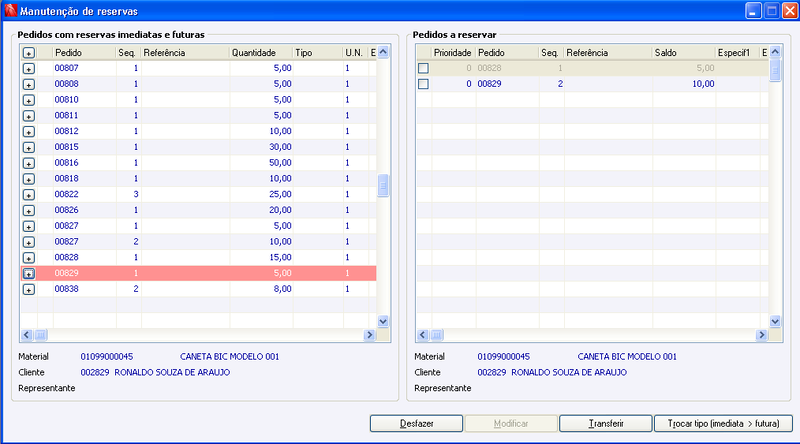Right grid vertical scrollbar up arrow
800x444 pixels.
(x=775, y=52)
